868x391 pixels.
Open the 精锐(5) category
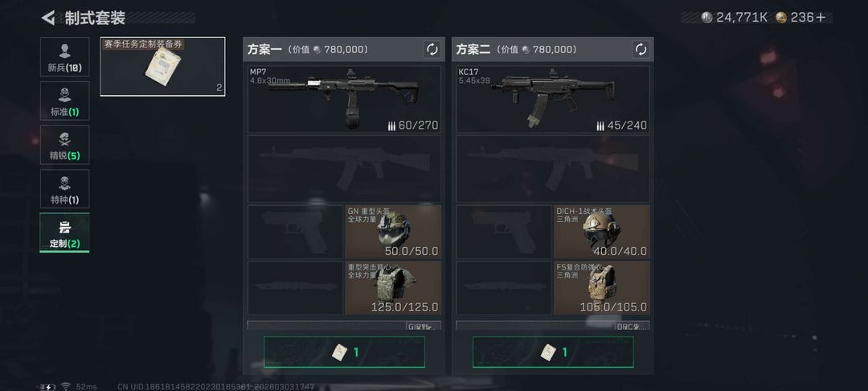pyautogui.click(x=64, y=145)
